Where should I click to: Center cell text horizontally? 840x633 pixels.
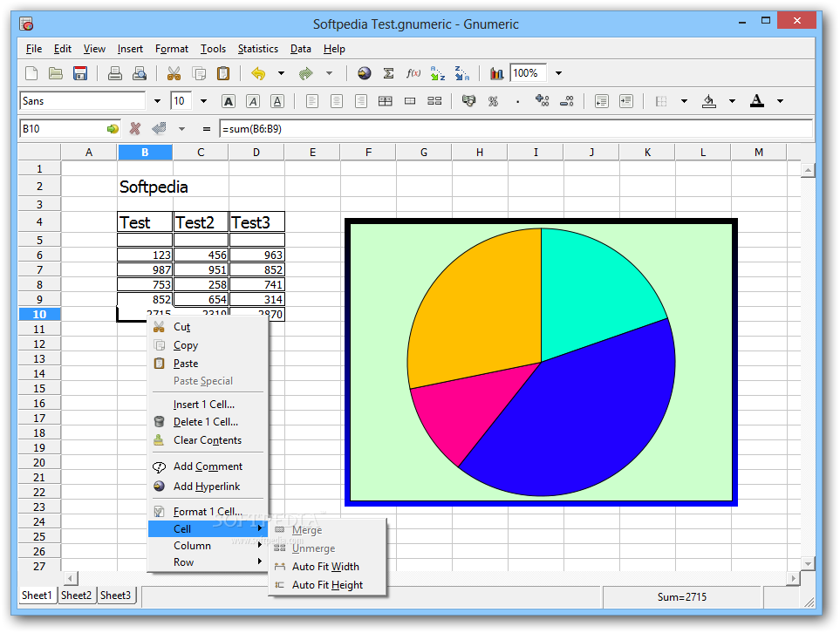337,101
